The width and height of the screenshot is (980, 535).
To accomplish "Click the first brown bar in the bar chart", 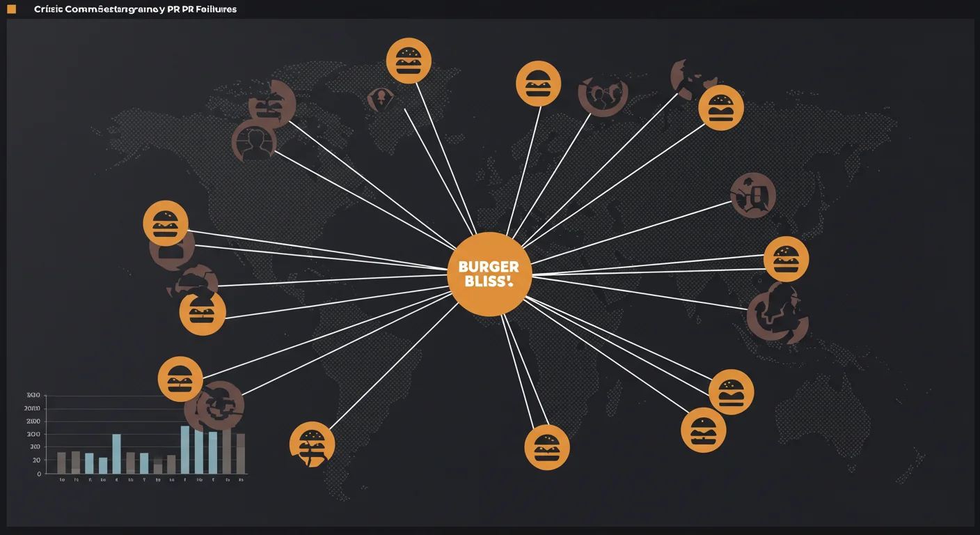I will click(x=61, y=463).
